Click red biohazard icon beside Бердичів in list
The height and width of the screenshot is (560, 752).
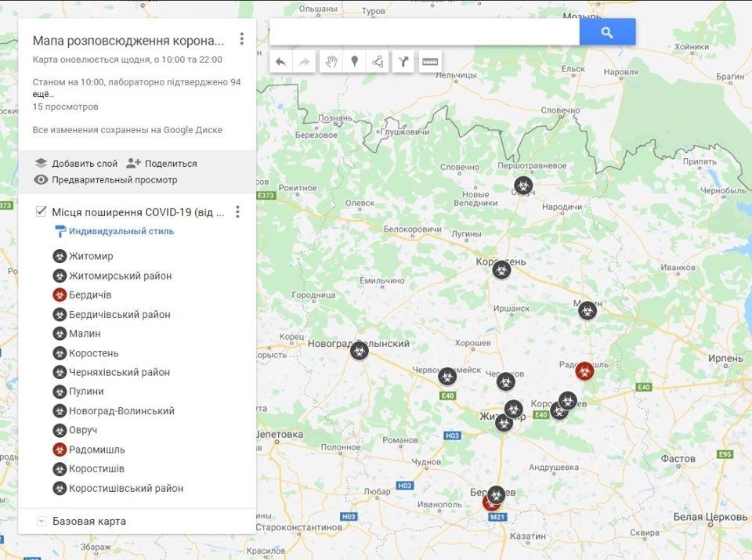point(60,294)
